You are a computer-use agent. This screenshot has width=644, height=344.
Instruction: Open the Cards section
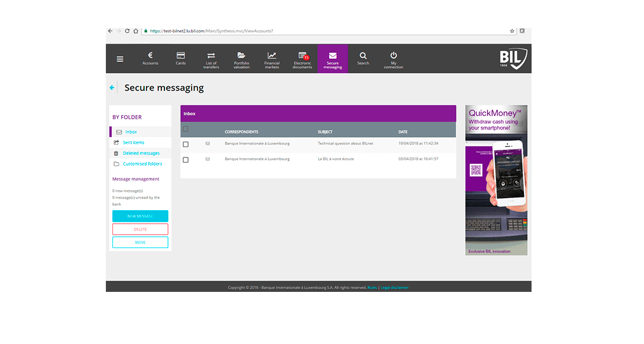coord(180,58)
